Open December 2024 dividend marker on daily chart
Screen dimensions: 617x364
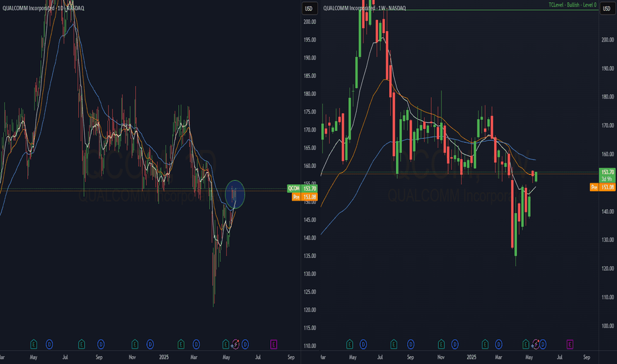pyautogui.click(x=150, y=344)
